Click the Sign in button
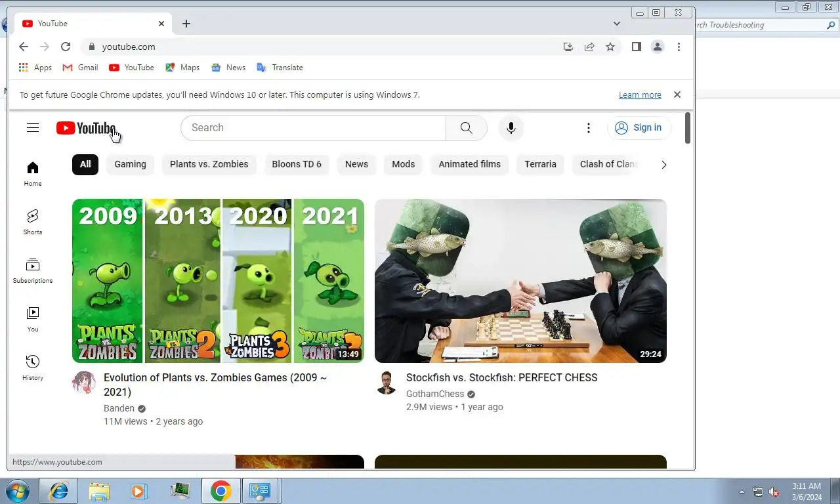The height and width of the screenshot is (504, 840). tap(639, 128)
